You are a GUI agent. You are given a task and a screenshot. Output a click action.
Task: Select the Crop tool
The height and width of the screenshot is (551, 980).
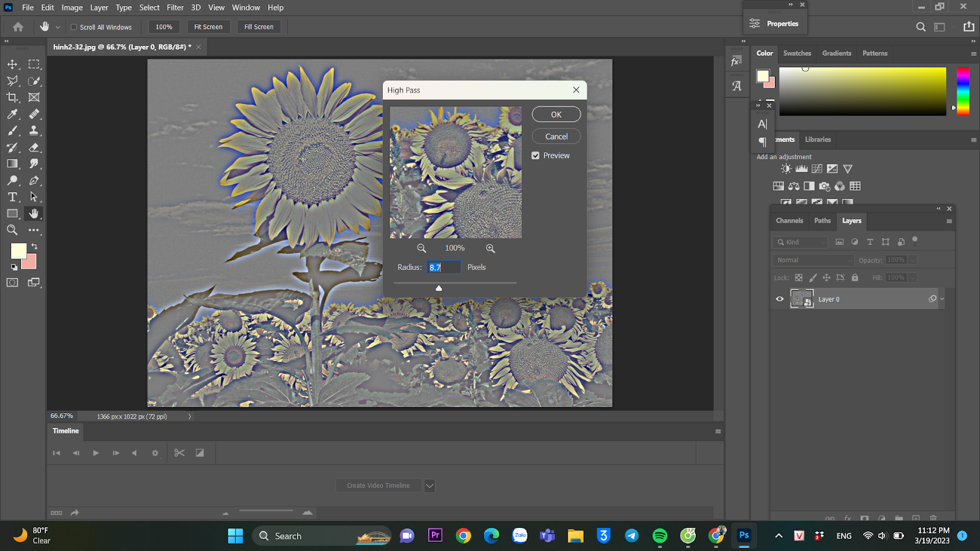(12, 97)
